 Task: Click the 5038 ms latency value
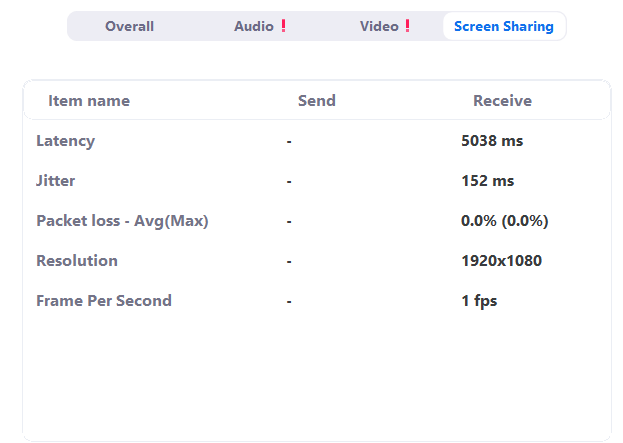pyautogui.click(x=492, y=141)
